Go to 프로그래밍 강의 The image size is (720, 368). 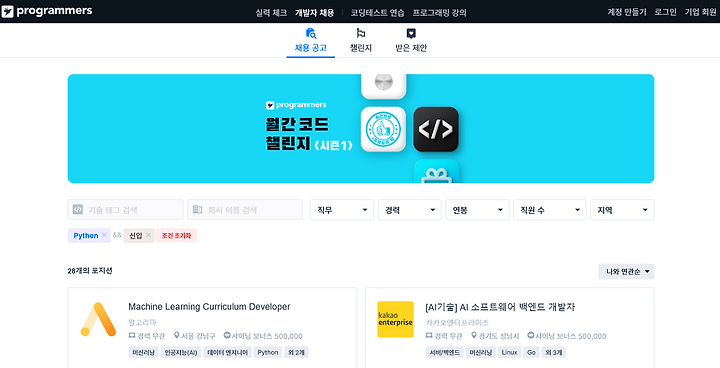pyautogui.click(x=439, y=13)
